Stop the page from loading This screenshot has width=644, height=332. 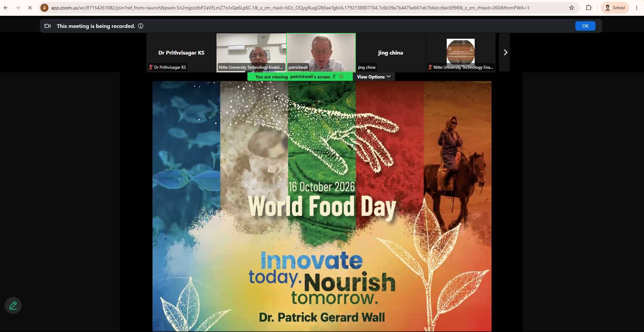[30, 8]
